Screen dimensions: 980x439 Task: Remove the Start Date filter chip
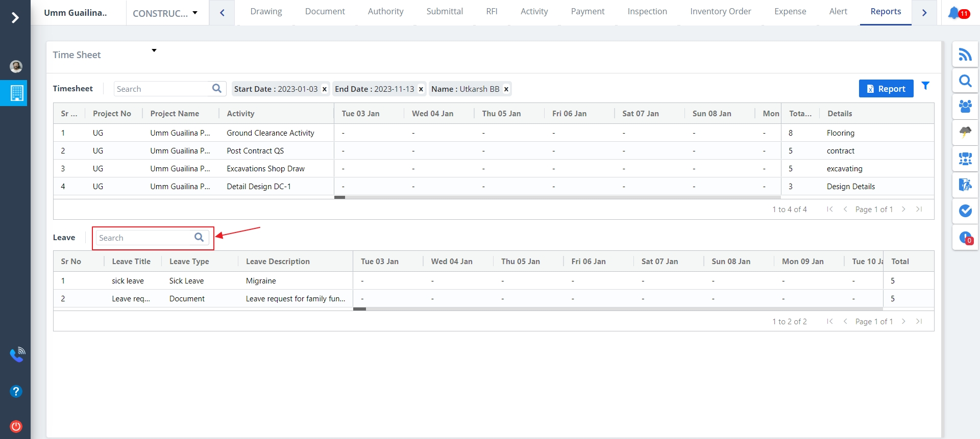tap(325, 89)
